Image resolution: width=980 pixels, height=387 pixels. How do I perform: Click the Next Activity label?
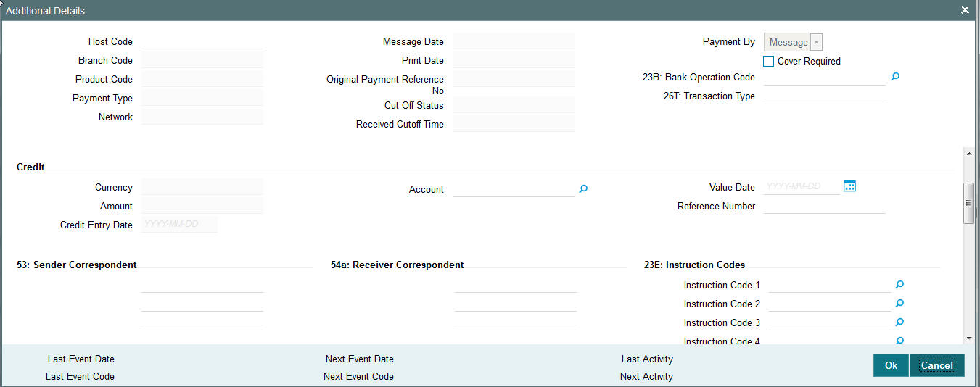click(x=646, y=376)
